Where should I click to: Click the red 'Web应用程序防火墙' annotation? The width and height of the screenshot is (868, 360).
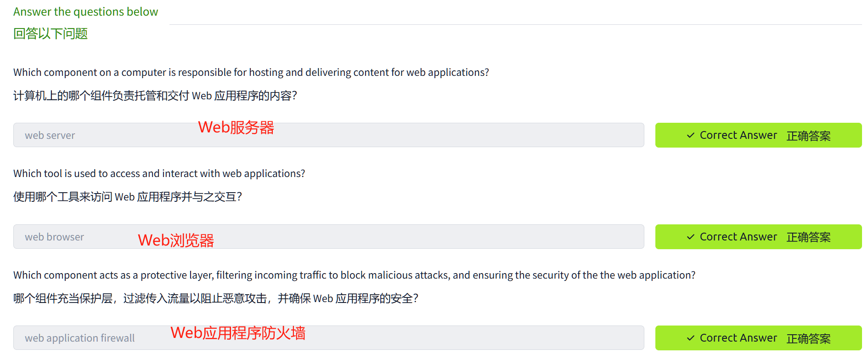[238, 333]
